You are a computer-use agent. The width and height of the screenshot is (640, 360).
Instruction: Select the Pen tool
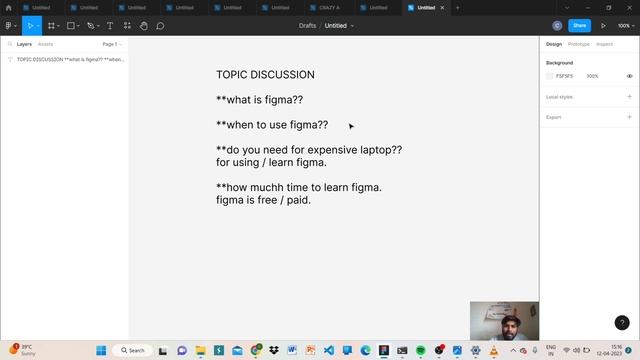pyautogui.click(x=91, y=26)
